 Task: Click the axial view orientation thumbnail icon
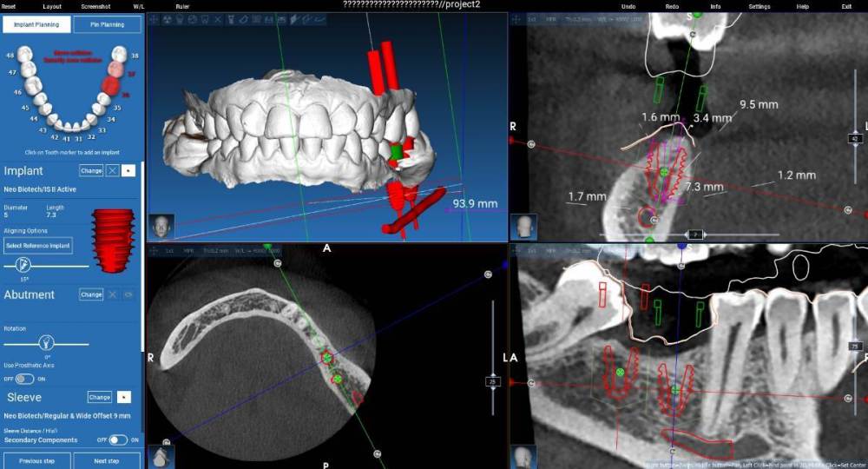160,456
